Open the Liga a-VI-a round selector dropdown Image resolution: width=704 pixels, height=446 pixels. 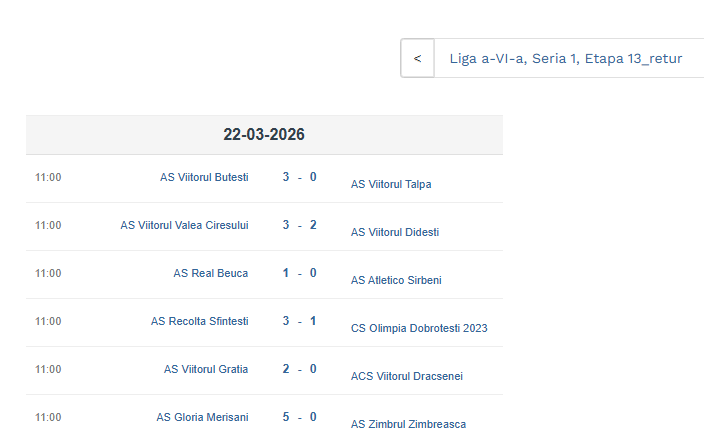coord(566,58)
